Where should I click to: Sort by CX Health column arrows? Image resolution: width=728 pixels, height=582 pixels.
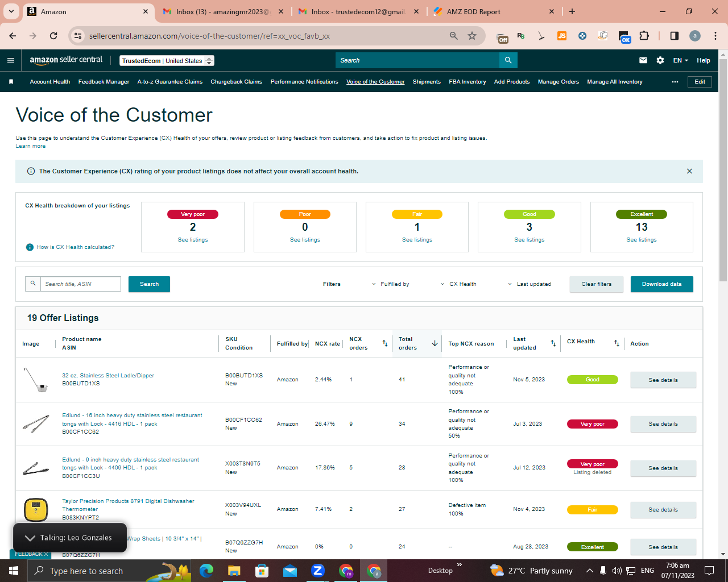click(617, 343)
